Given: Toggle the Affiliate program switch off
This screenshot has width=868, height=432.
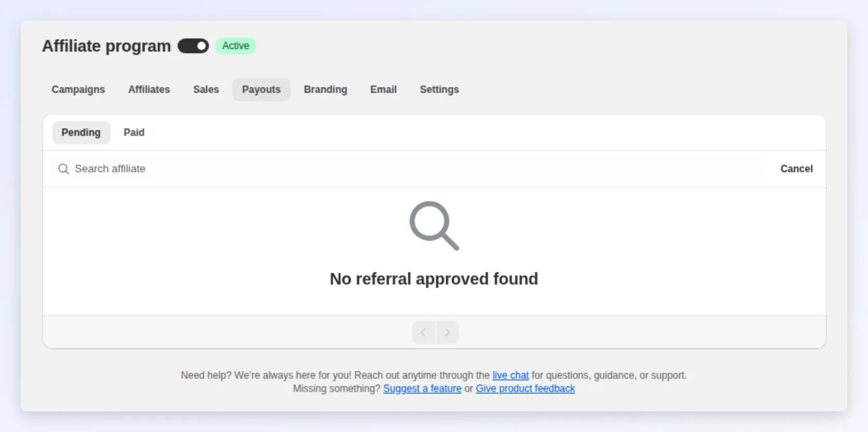Looking at the screenshot, I should (x=193, y=46).
